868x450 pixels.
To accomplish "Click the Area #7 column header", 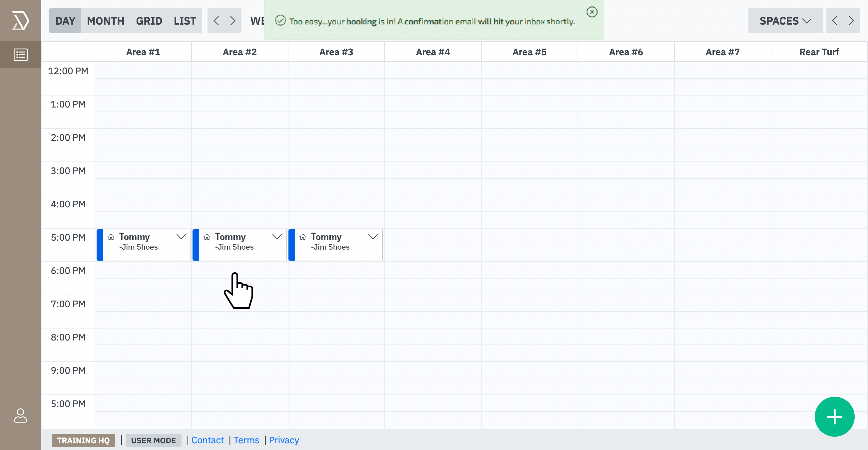I will point(723,52).
